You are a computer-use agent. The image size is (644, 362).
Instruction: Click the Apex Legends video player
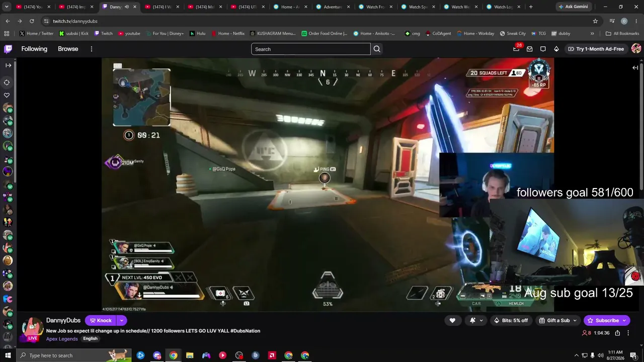coord(328,185)
